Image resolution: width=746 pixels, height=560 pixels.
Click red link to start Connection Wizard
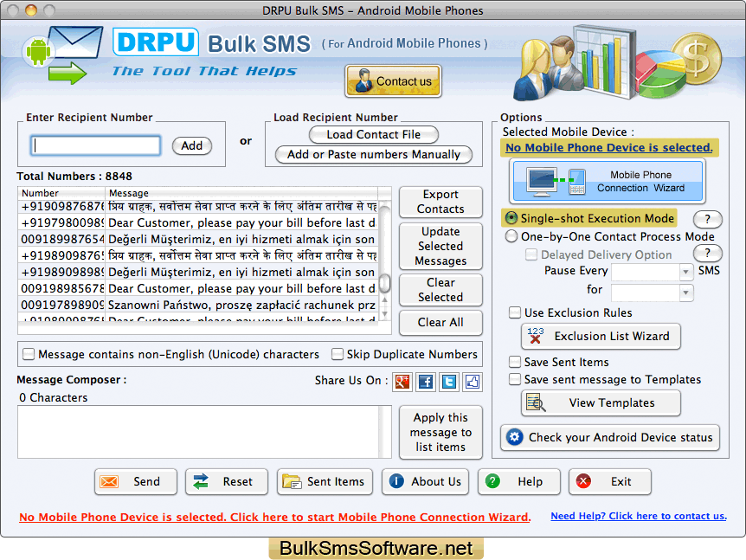(x=275, y=518)
